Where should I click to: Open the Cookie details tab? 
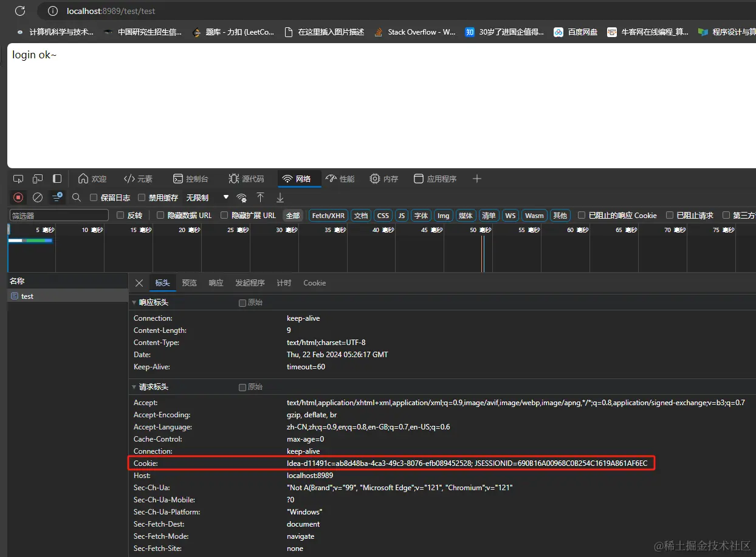(x=315, y=283)
